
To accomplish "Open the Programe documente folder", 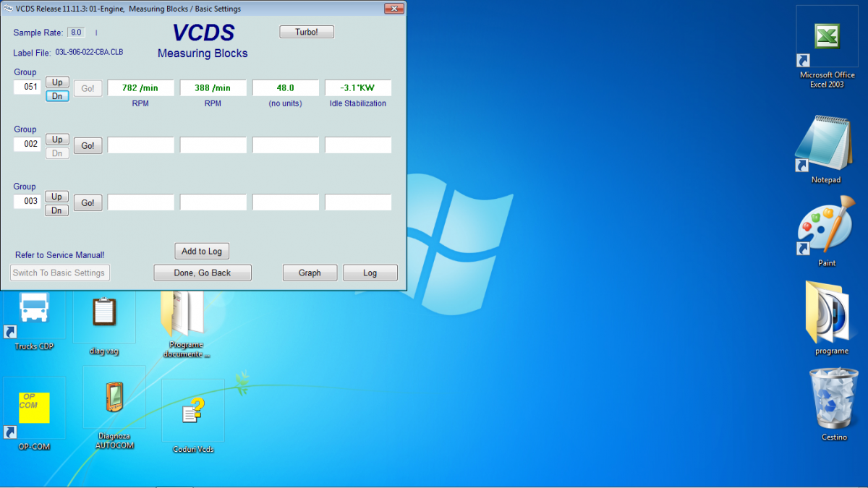I will [187, 322].
